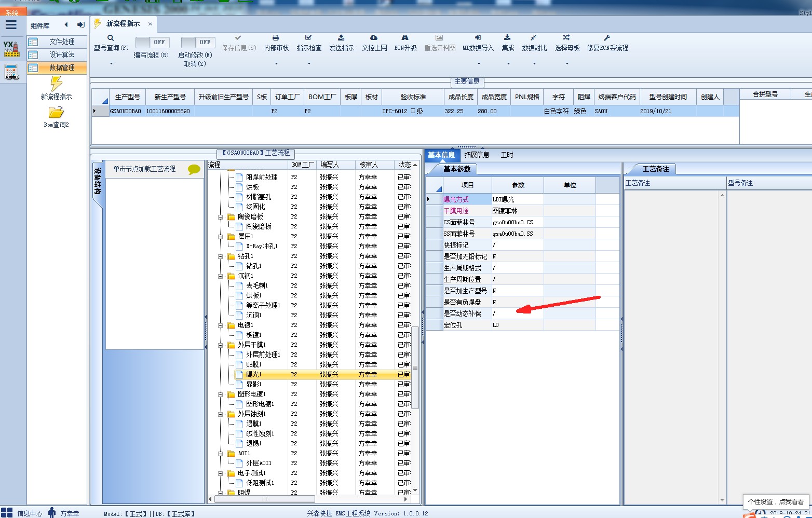Screen dimensions: 812x518
Task: Open the 文件处理 sidebar section
Action: tap(57, 42)
